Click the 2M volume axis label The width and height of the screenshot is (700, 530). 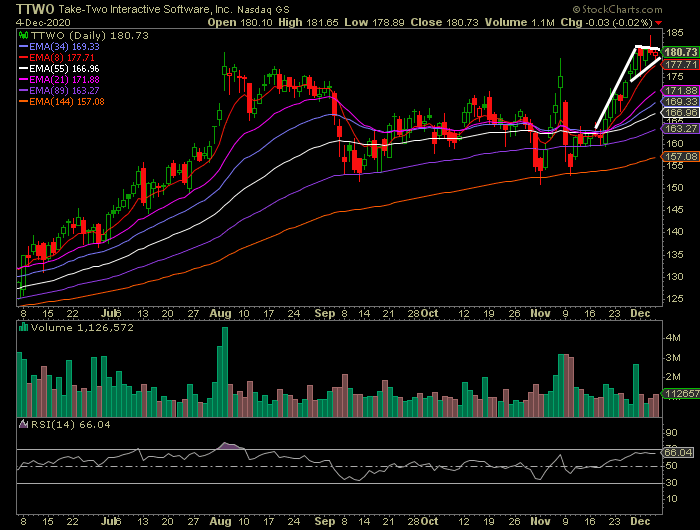[x=673, y=377]
